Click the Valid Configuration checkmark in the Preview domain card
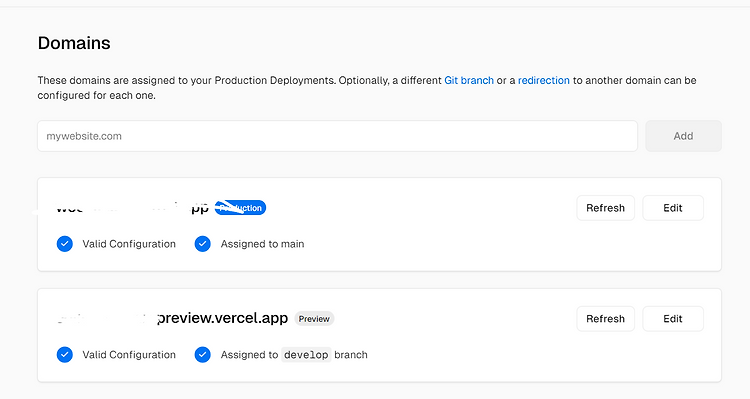The width and height of the screenshot is (750, 399). [x=65, y=355]
